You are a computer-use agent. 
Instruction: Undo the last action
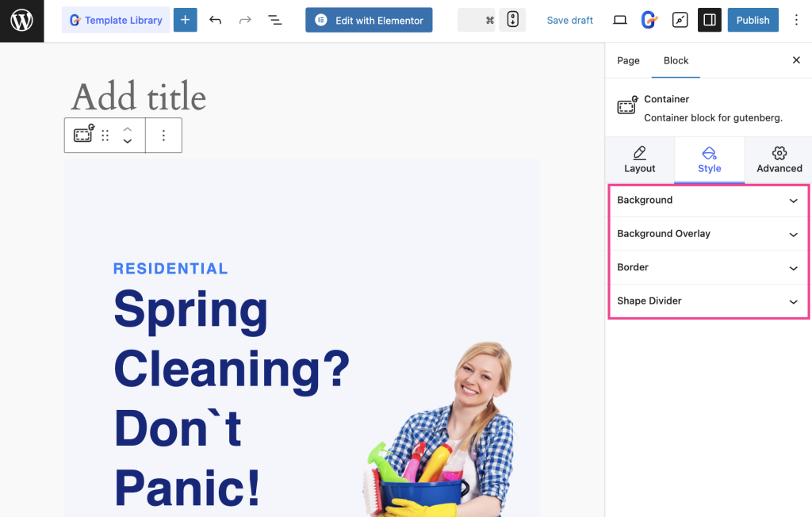215,20
